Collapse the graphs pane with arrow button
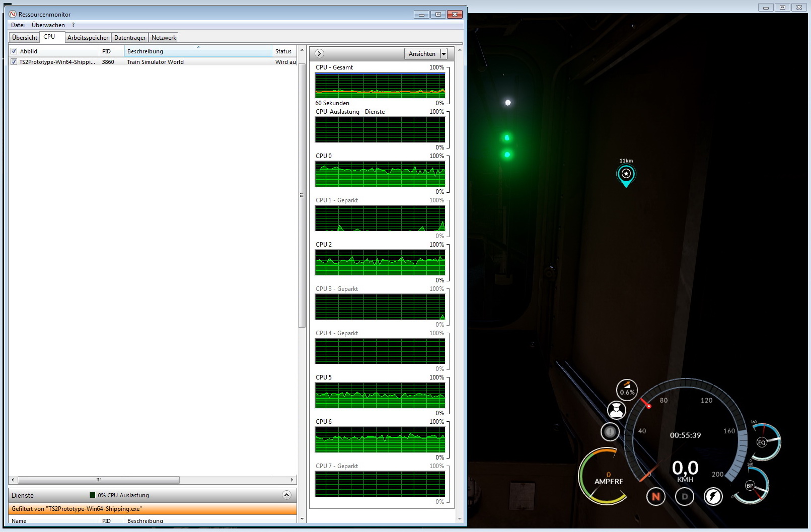 [319, 53]
